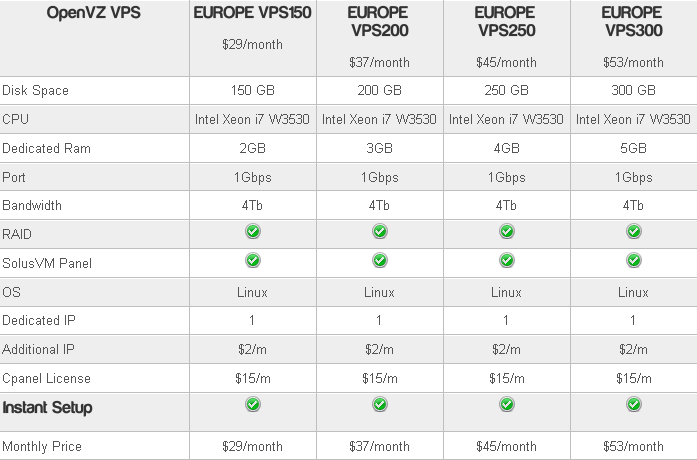Select the EUROPE VPS200 plan header
Viewport: 697px width, 460px height.
pos(380,21)
